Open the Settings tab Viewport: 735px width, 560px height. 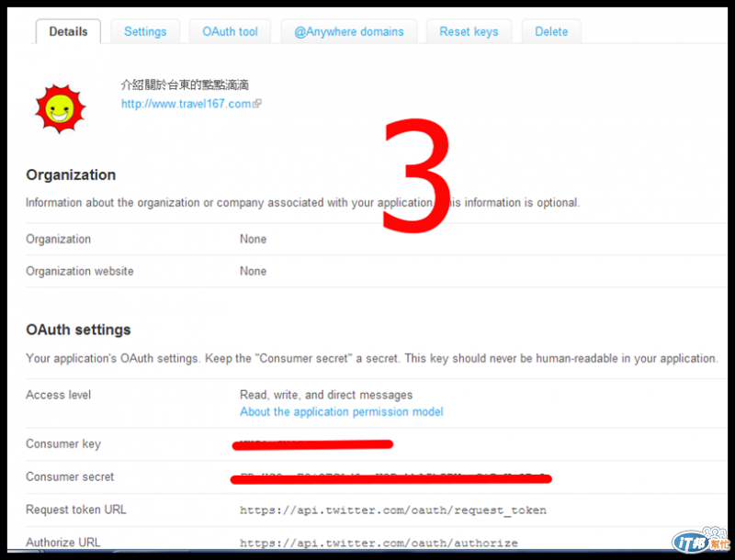pyautogui.click(x=145, y=31)
